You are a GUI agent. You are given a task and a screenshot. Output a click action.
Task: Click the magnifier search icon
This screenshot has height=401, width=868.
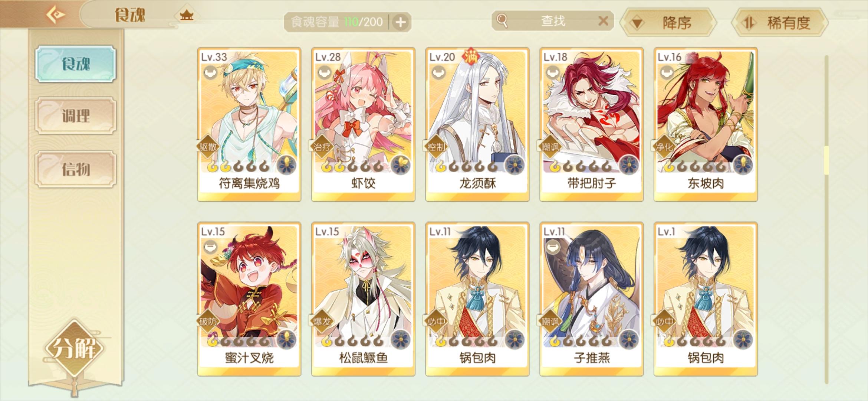[x=502, y=21]
